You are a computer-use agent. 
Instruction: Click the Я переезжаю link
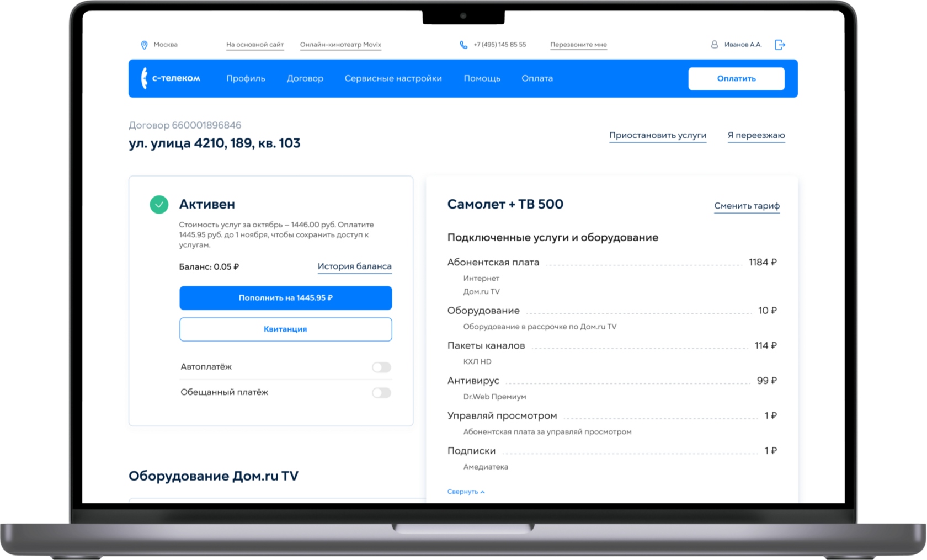(756, 135)
